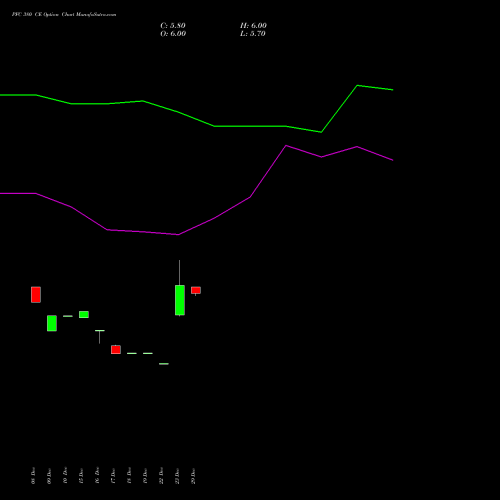
Task: Click the doji candle with lower wick for 16 Dec
Action: click(x=100, y=336)
